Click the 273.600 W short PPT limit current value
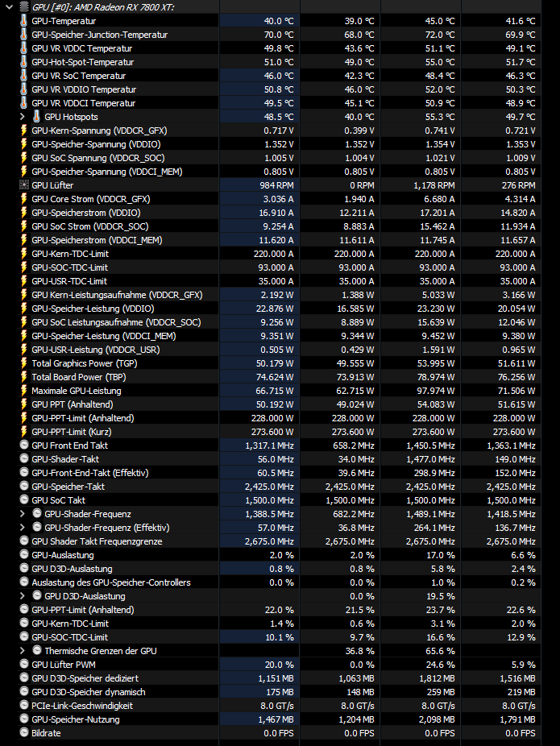The width and height of the screenshot is (560, 746). (272, 432)
